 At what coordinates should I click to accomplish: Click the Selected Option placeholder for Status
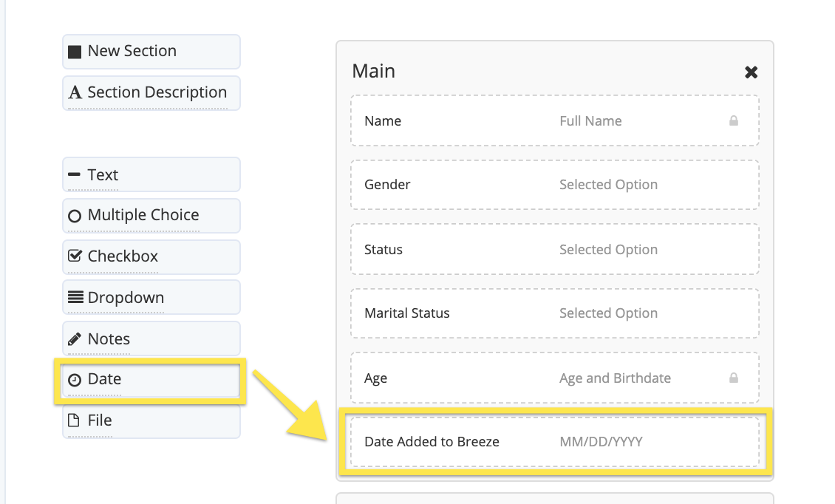coord(608,249)
